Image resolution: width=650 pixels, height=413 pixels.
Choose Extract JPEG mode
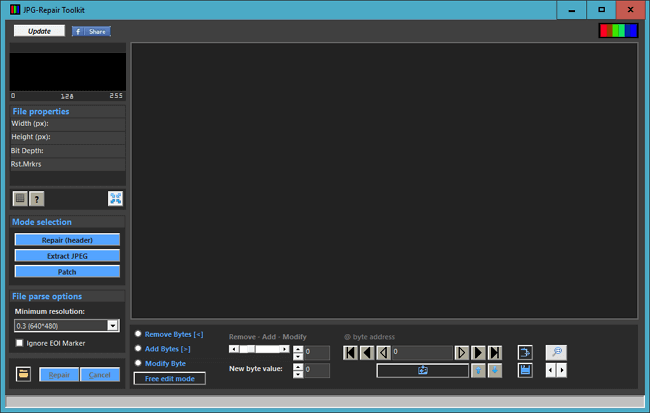click(x=67, y=256)
